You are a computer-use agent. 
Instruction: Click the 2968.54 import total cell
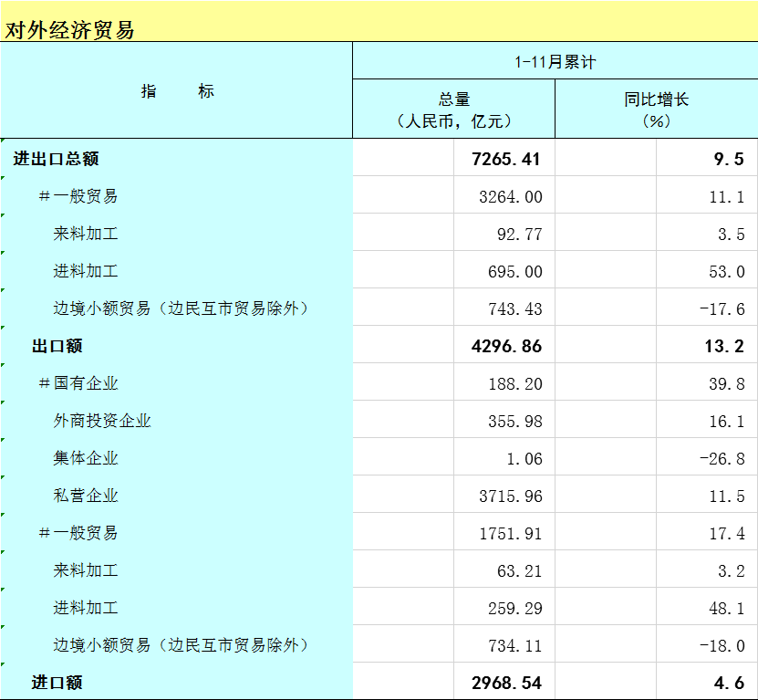[506, 683]
